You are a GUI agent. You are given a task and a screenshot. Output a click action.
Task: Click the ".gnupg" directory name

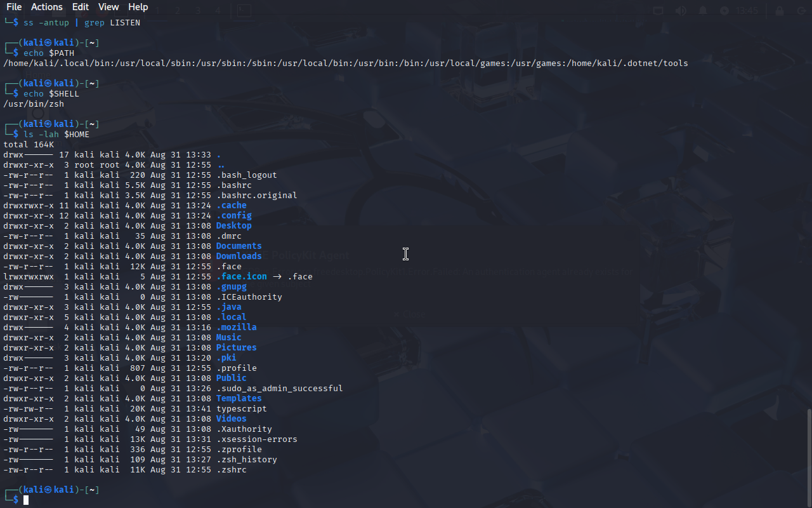tap(232, 287)
